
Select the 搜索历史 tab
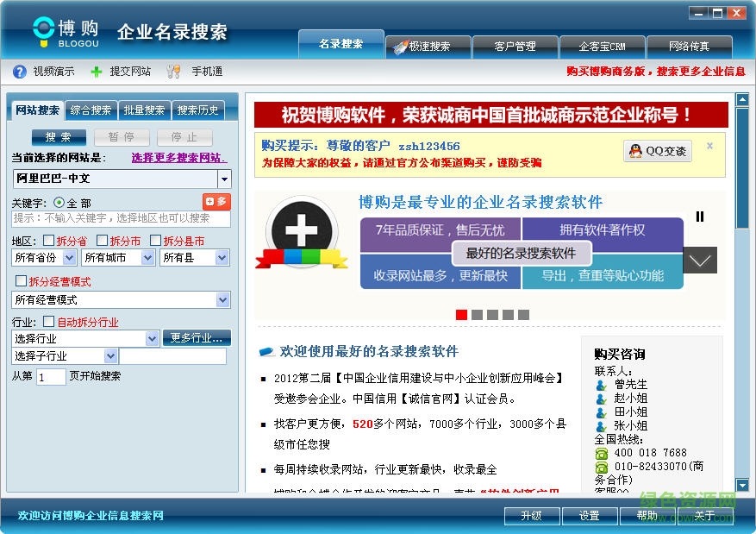pos(197,110)
